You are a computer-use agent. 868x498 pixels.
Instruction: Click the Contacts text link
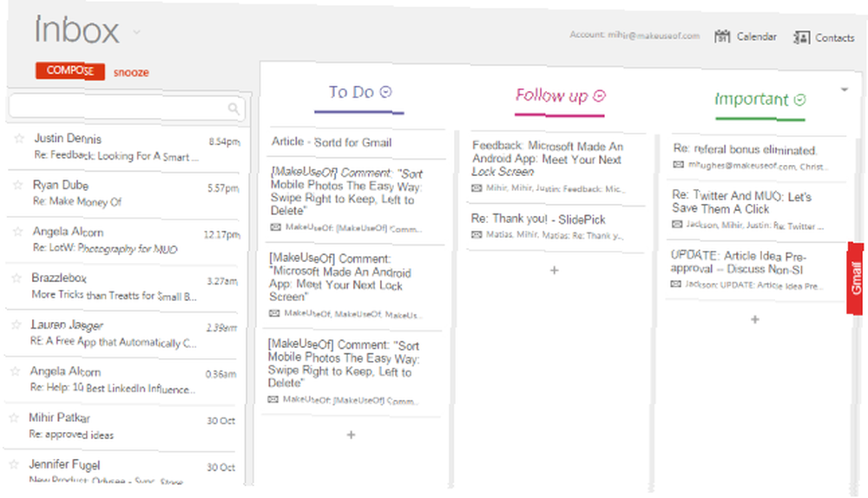pyautogui.click(x=835, y=37)
